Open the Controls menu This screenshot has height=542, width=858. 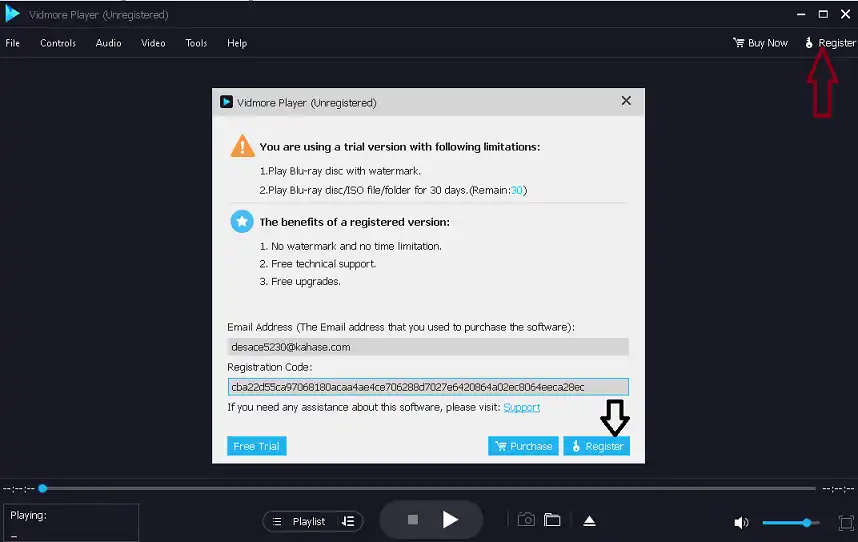pyautogui.click(x=58, y=43)
